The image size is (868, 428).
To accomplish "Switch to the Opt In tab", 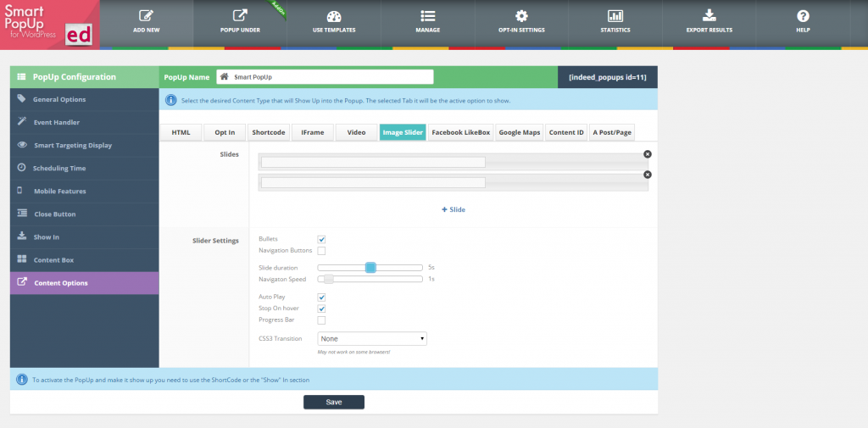I will tap(224, 132).
